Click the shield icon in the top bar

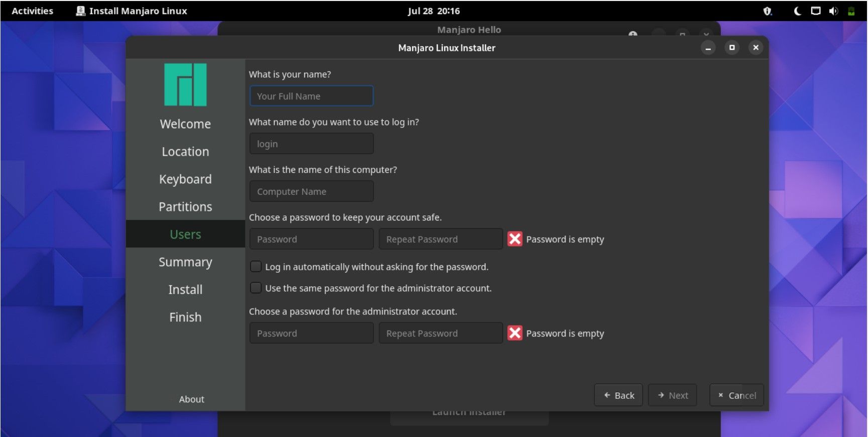[767, 11]
